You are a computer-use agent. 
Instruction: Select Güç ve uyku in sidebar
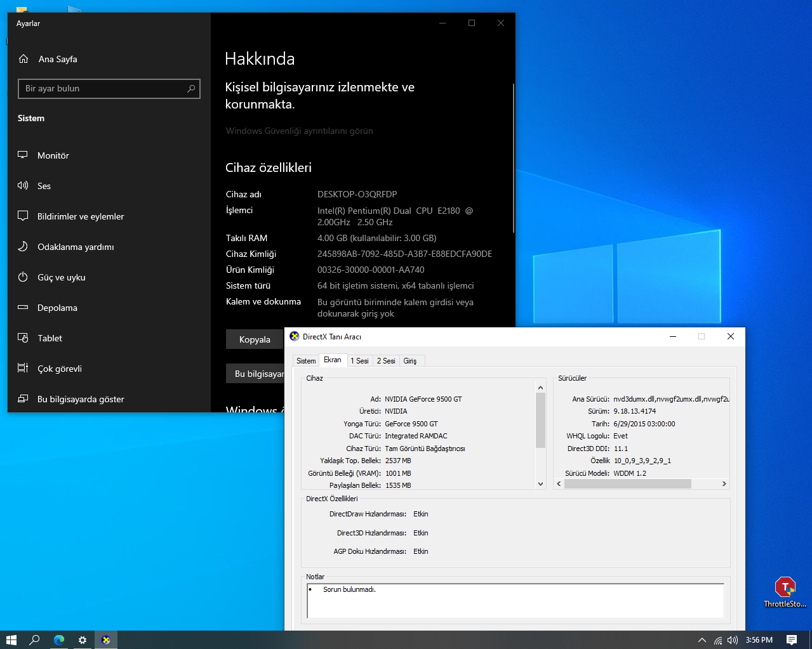pos(61,277)
